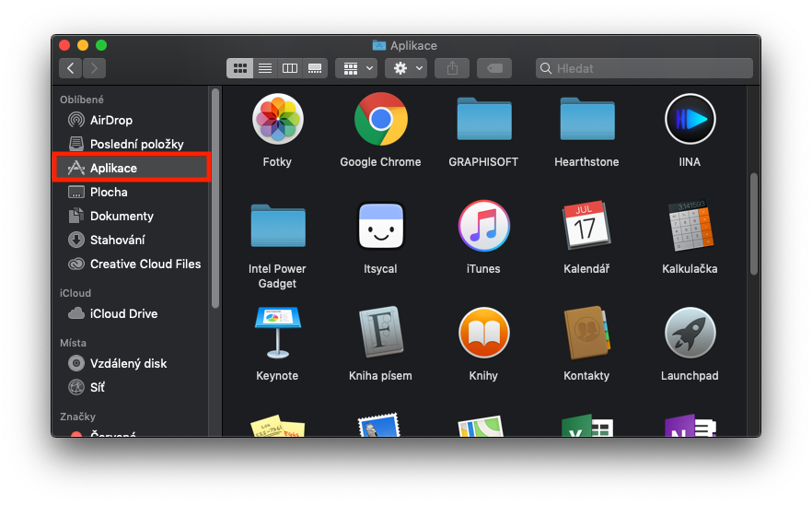Viewport: 812px width, 505px height.
Task: Switch to gallery view
Action: coord(315,68)
